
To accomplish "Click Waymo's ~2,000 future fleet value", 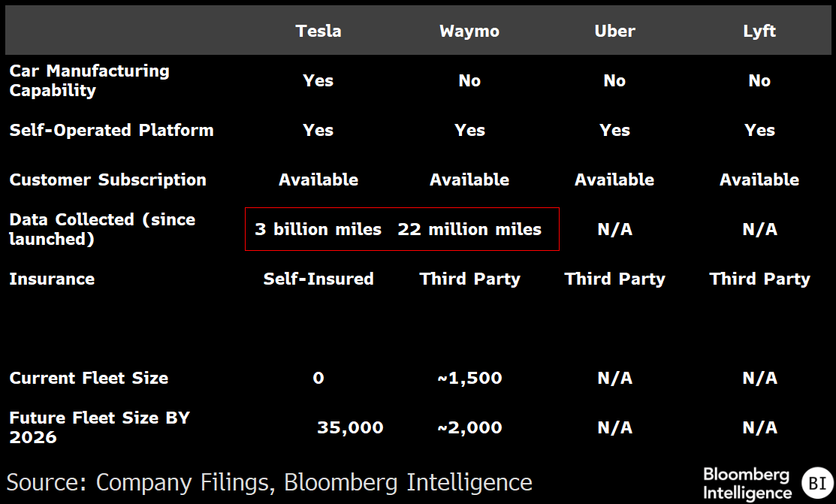I will click(x=469, y=427).
